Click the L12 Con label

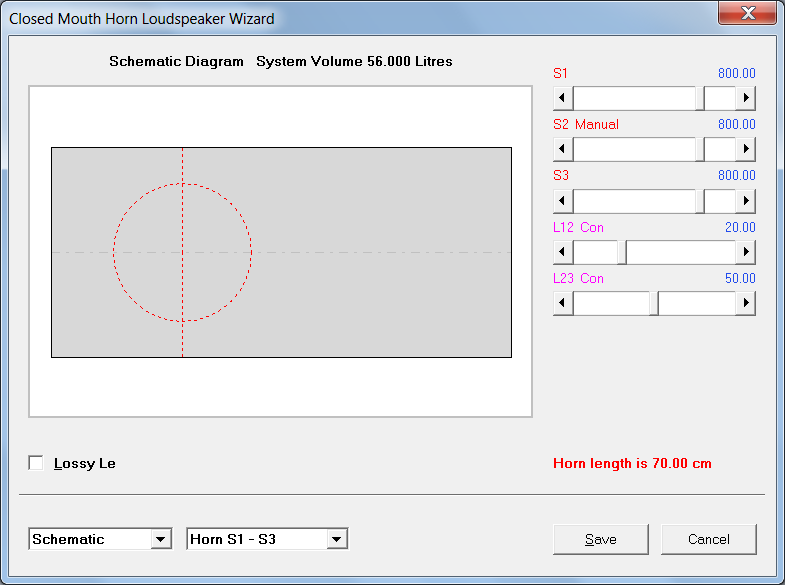[578, 228]
